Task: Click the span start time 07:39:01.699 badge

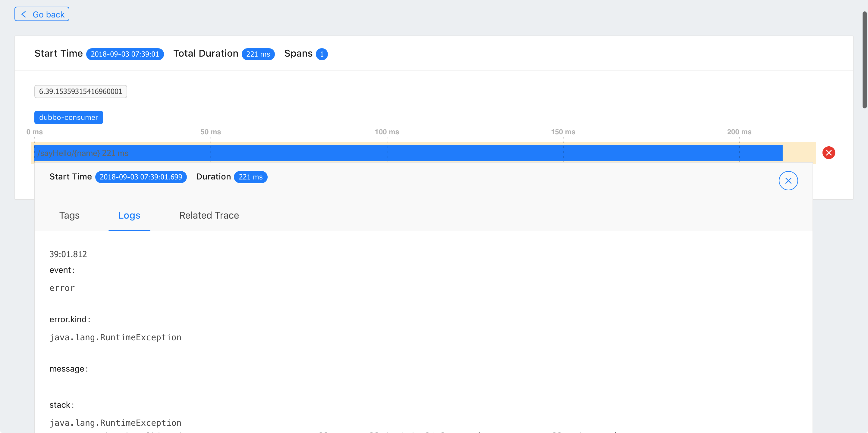Action: pyautogui.click(x=141, y=177)
